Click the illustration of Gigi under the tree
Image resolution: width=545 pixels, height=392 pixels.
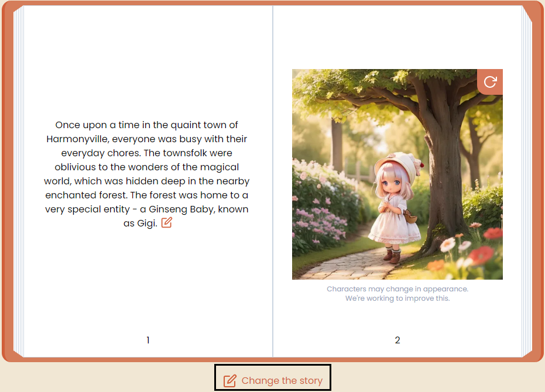(397, 174)
